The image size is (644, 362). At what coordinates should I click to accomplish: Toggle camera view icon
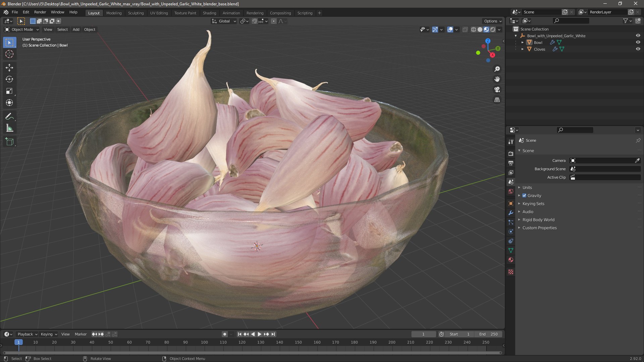[497, 89]
